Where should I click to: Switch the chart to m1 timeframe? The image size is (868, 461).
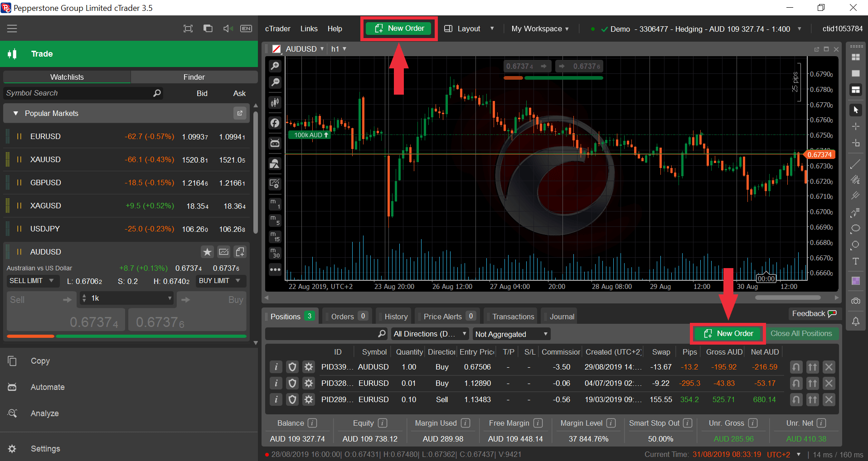[x=275, y=204]
